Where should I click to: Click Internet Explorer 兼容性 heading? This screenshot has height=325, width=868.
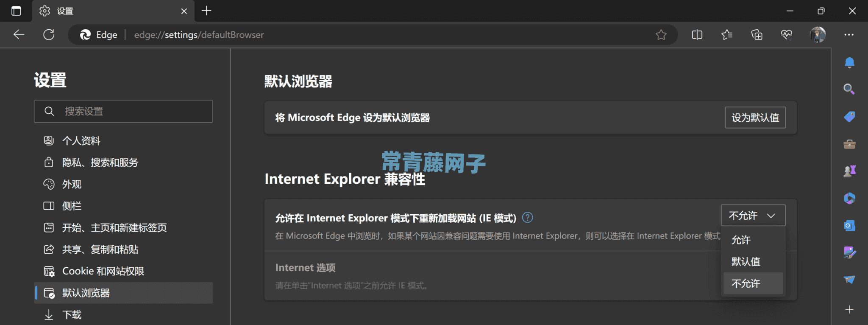[345, 179]
